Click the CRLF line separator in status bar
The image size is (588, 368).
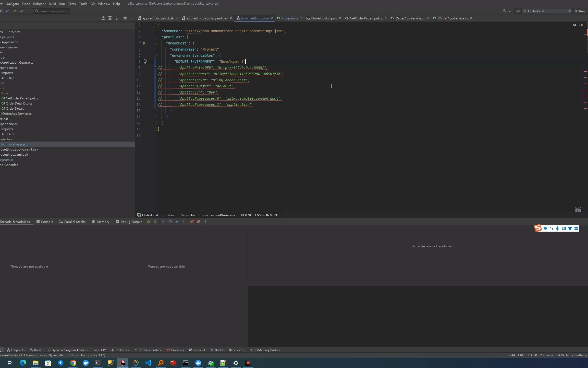[x=521, y=355]
